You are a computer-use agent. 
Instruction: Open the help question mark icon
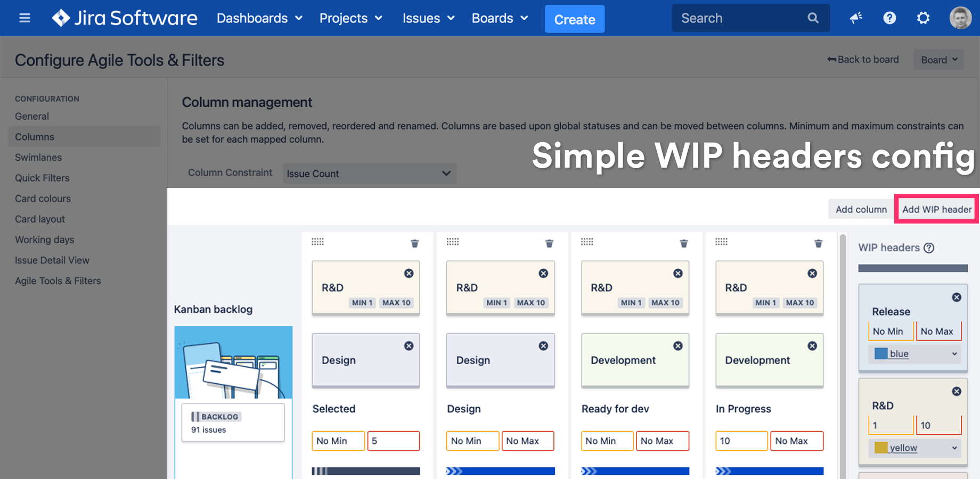(x=889, y=18)
